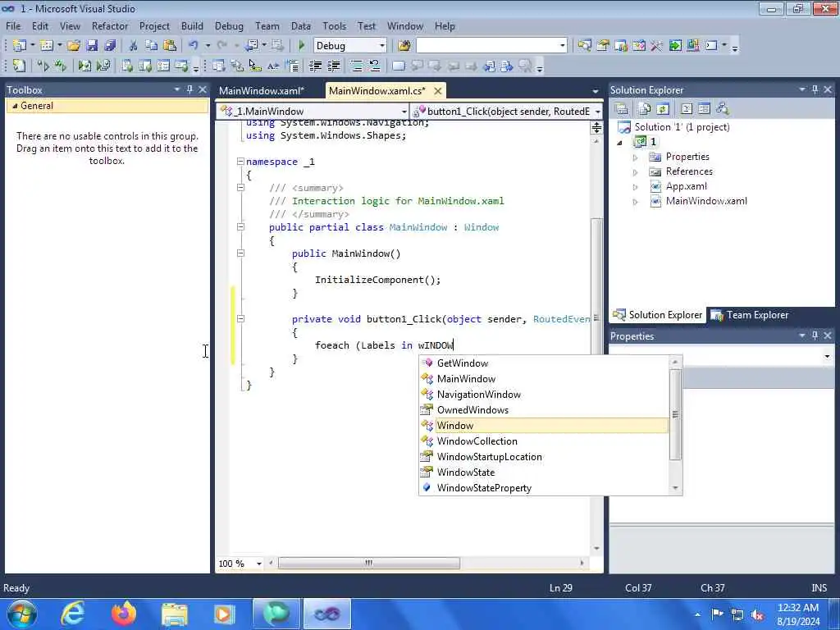Pick MainWindow from the autocomplete suggestions

click(x=544, y=379)
